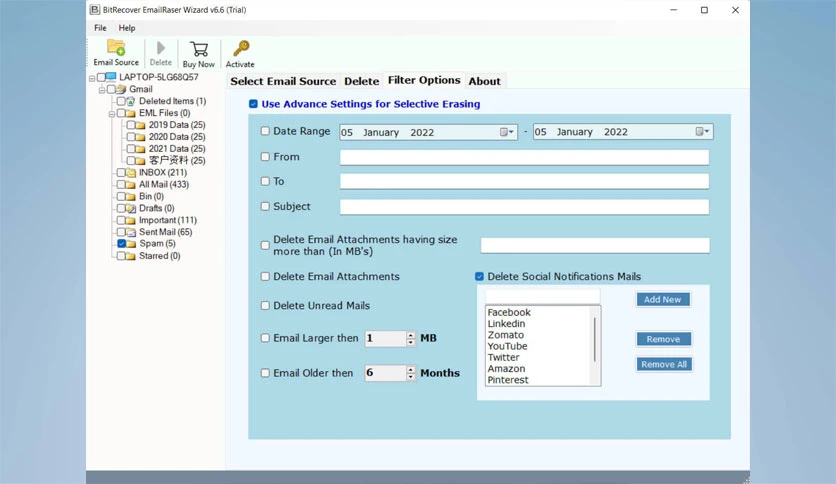Open the start date calendar dropdown
The width and height of the screenshot is (836, 484).
click(507, 132)
